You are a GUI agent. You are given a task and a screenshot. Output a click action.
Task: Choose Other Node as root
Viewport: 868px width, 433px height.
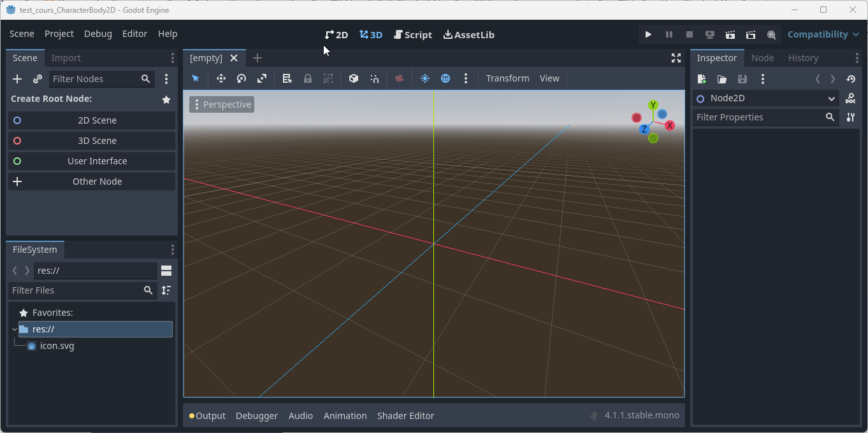(92, 181)
